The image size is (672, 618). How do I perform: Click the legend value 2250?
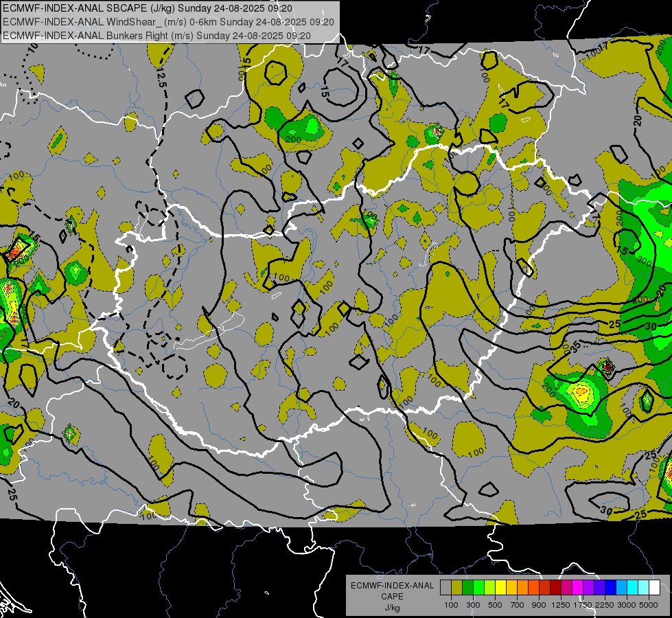coord(605,605)
